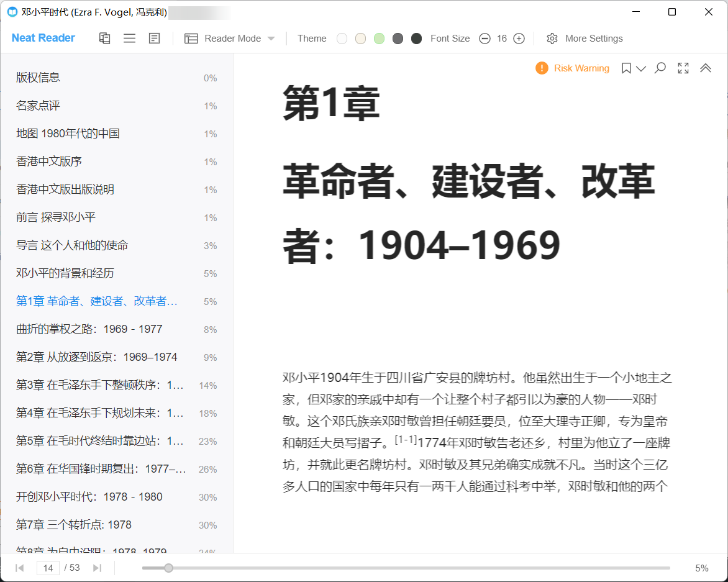Select the green theme color

point(379,39)
